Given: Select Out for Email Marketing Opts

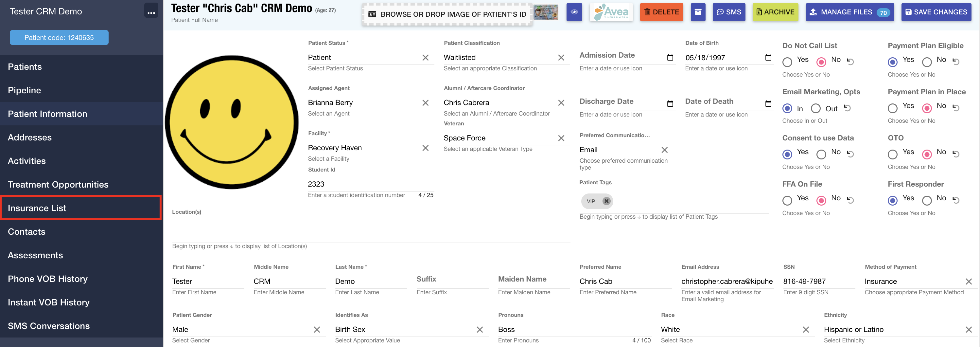Looking at the screenshot, I should tap(816, 109).
